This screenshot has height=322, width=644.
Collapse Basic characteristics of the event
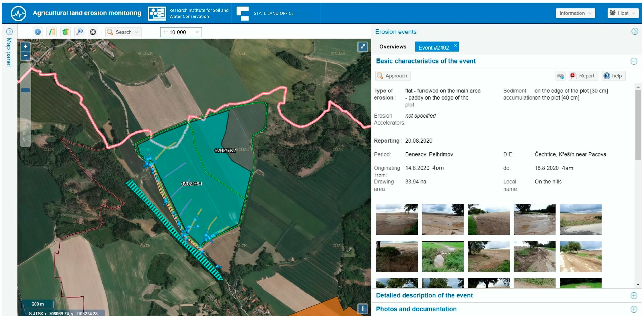click(x=634, y=61)
